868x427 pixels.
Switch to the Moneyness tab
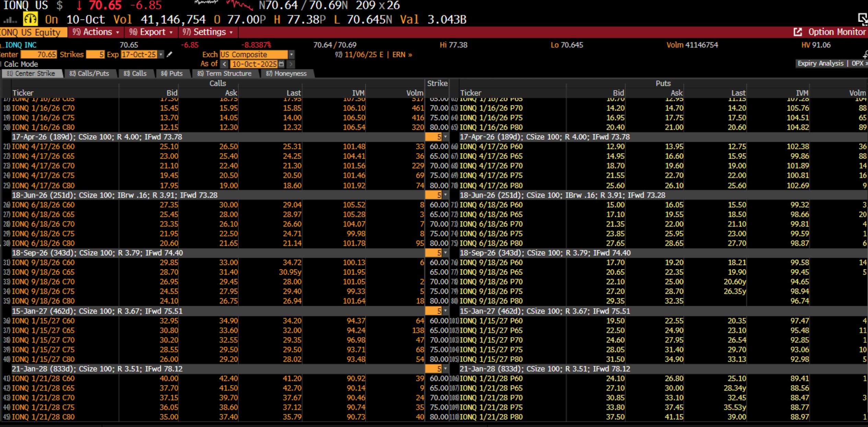[286, 73]
